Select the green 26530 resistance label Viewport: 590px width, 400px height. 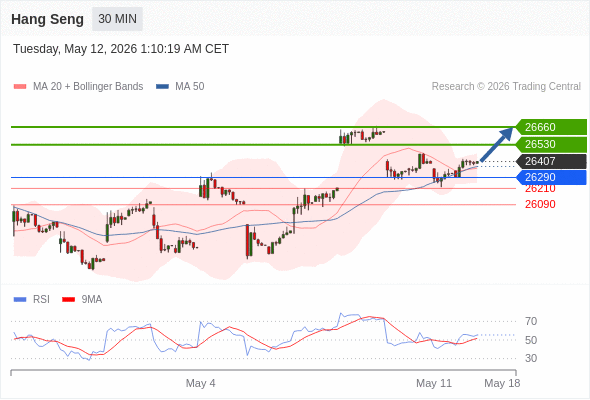pos(551,144)
